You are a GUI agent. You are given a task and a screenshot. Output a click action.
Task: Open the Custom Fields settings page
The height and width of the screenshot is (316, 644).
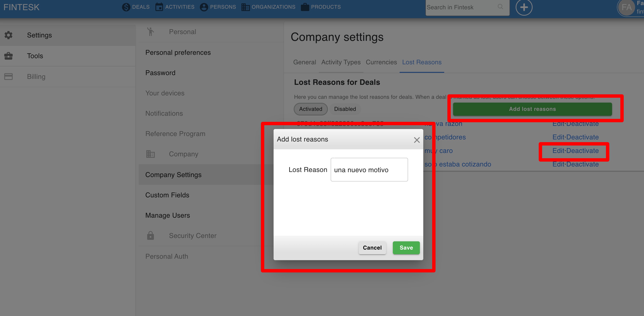167,195
